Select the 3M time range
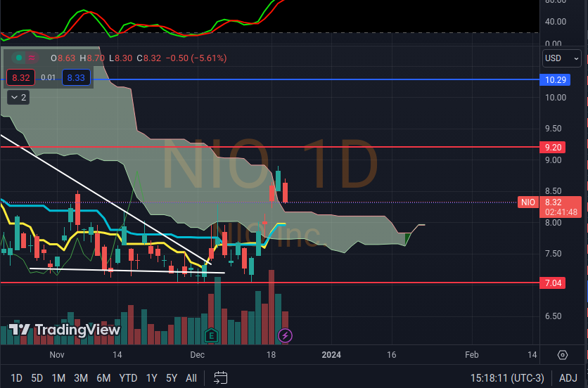The height and width of the screenshot is (388, 588). pyautogui.click(x=81, y=378)
